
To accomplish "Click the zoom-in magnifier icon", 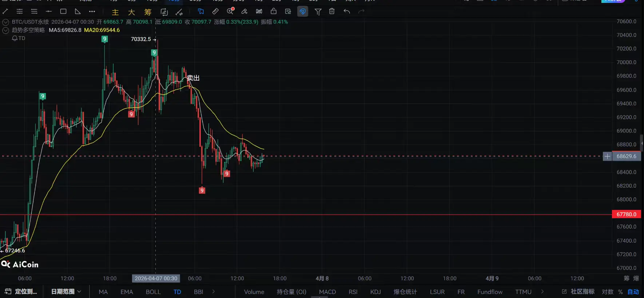I will pos(230,11).
